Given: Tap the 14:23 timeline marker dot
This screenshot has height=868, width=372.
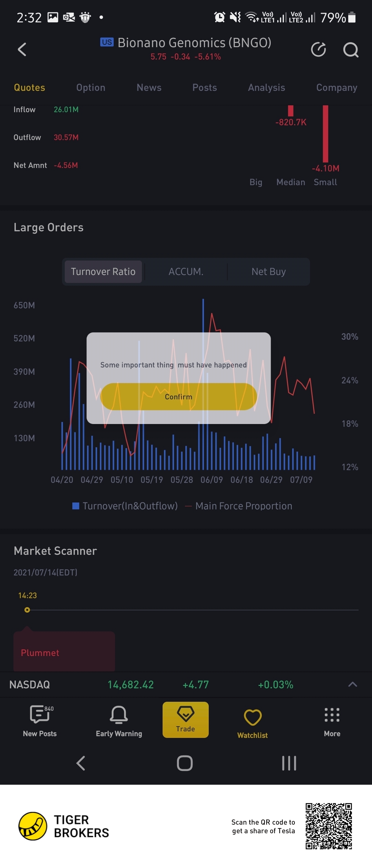Looking at the screenshot, I should 27,610.
